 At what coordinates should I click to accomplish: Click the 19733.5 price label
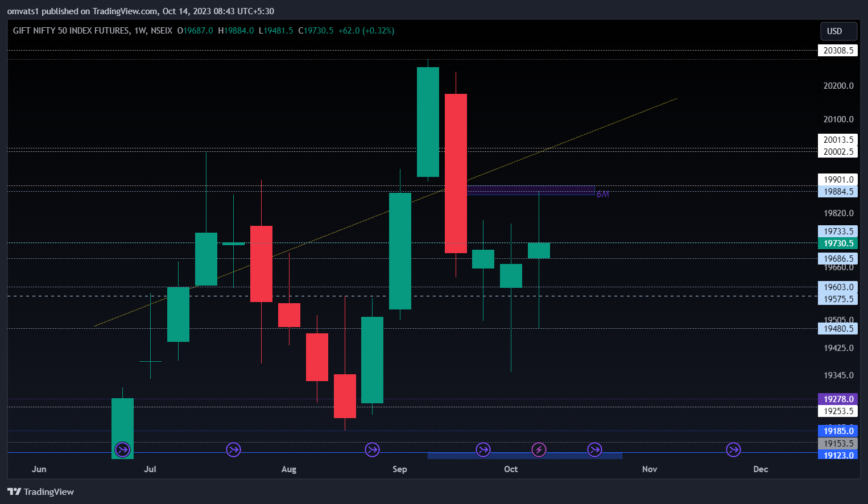pyautogui.click(x=838, y=232)
